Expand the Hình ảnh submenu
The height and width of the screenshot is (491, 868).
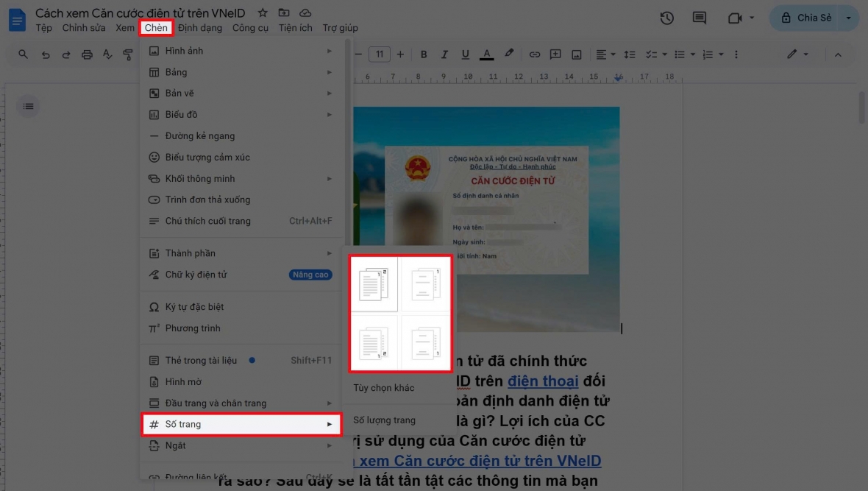point(241,51)
